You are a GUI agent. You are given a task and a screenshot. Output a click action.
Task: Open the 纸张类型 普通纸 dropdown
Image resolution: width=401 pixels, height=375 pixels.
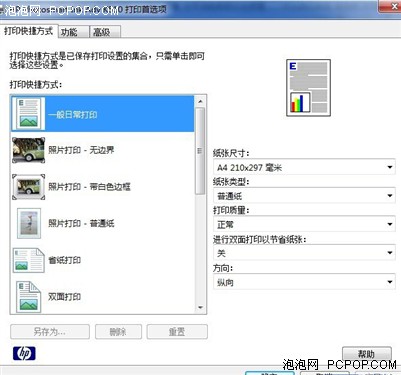coord(304,196)
